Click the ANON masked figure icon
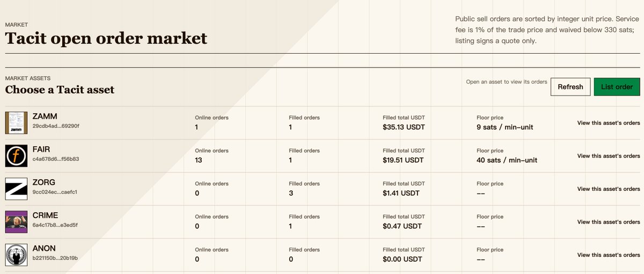This screenshot has width=644, height=274. (x=16, y=255)
